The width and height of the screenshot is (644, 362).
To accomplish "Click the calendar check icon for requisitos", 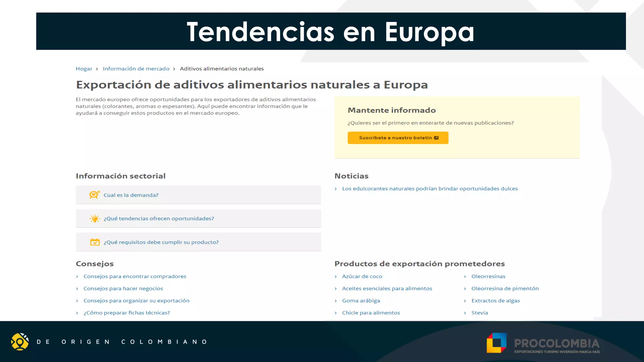I will tap(95, 242).
